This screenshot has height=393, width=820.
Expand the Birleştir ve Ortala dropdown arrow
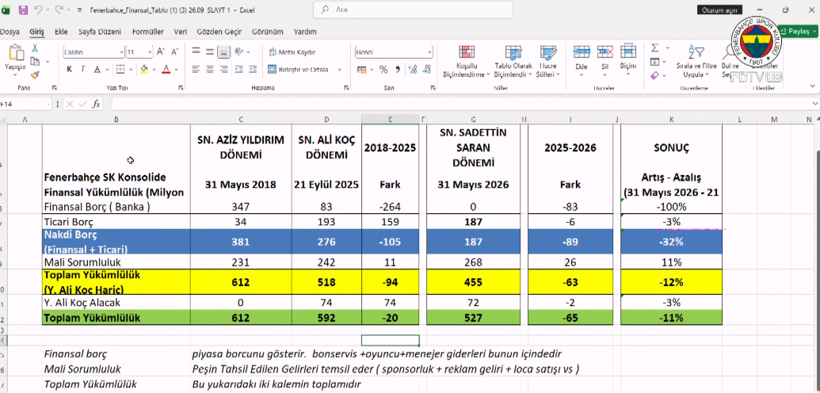point(339,69)
